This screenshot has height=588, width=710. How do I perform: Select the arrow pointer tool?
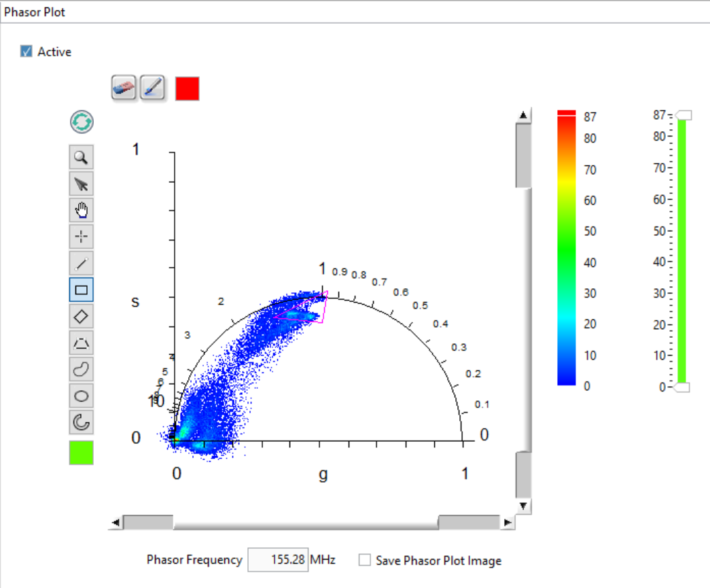pos(81,184)
